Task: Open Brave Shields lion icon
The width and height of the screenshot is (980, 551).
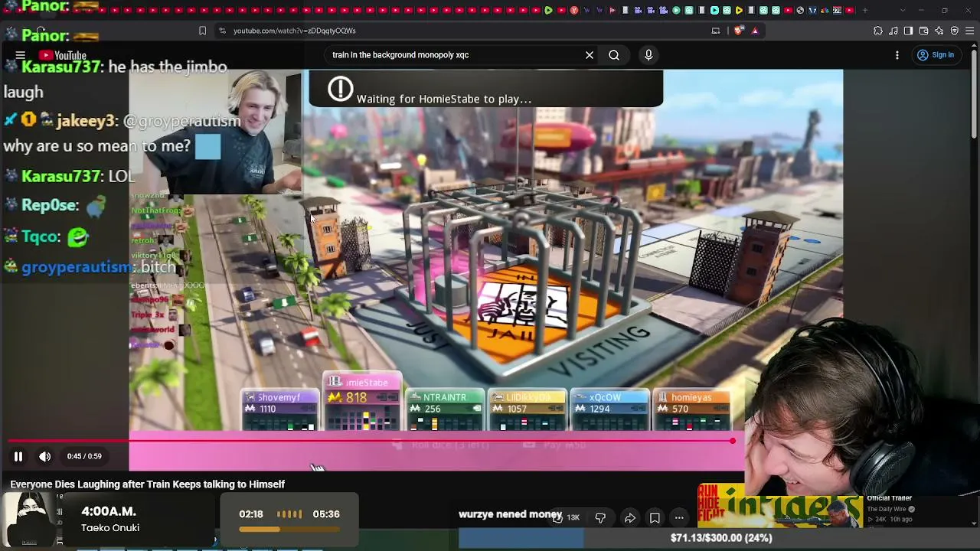Action: 738,31
